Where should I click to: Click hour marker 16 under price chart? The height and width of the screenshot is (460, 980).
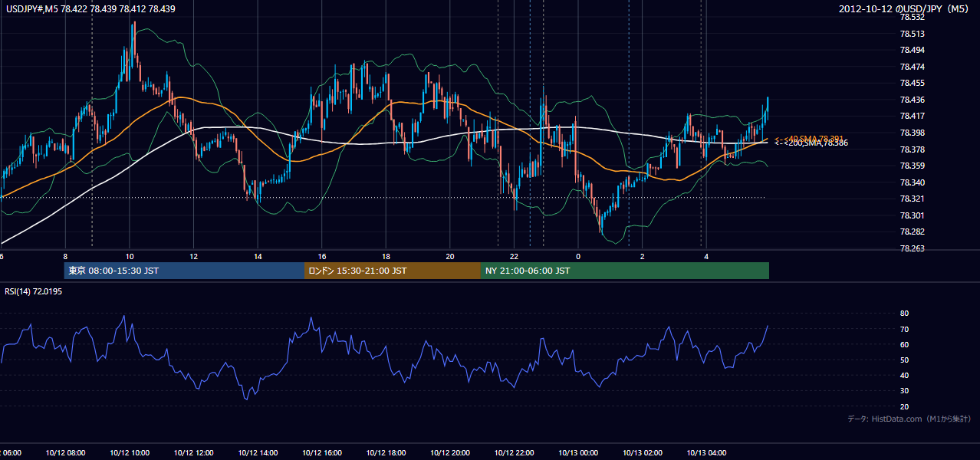click(x=322, y=257)
